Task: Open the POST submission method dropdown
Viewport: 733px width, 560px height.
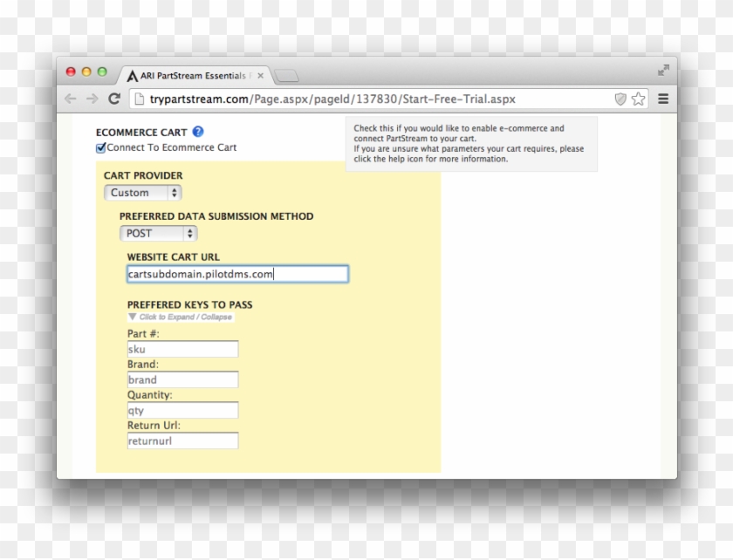Action: [x=159, y=233]
